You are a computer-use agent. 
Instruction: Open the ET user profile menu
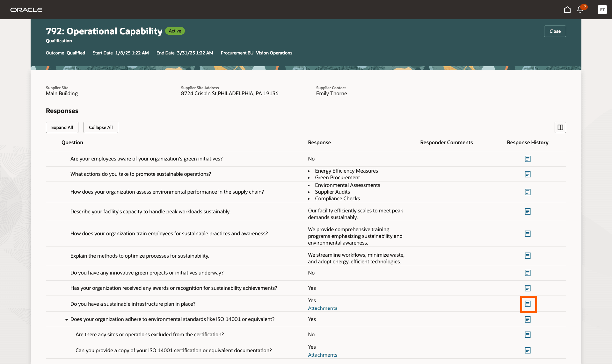(x=602, y=10)
